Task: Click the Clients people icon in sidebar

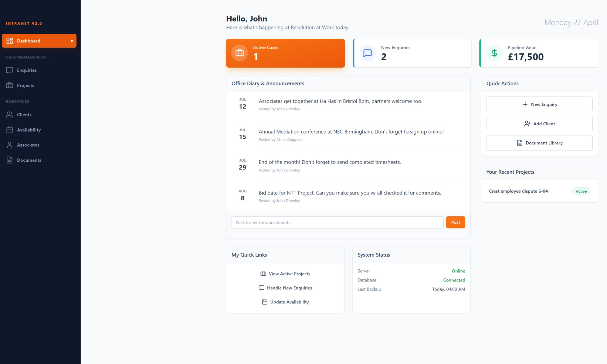Action: [10, 115]
